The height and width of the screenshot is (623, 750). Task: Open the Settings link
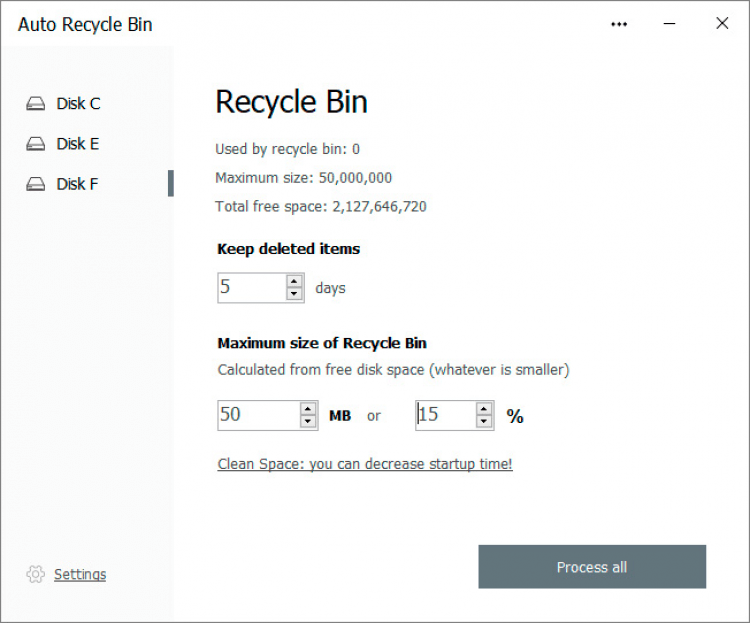point(80,574)
